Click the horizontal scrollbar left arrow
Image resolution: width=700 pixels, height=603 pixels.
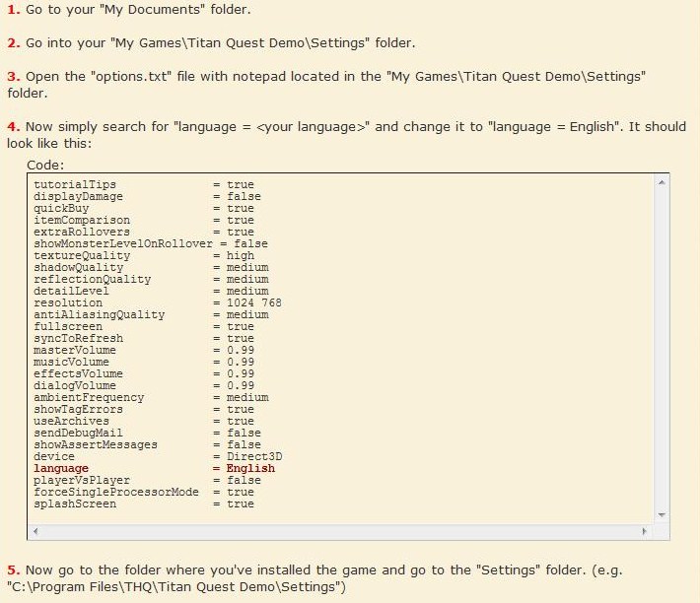point(35,531)
